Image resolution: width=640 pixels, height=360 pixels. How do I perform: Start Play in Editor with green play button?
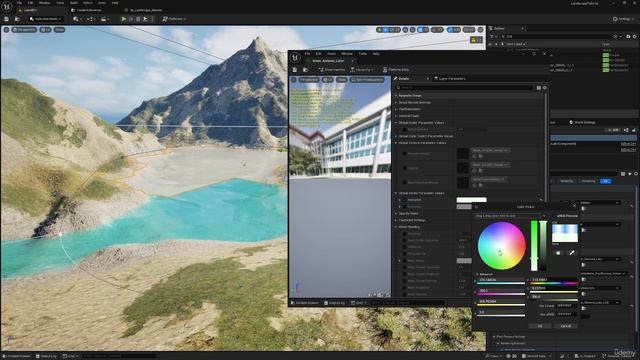124,19
